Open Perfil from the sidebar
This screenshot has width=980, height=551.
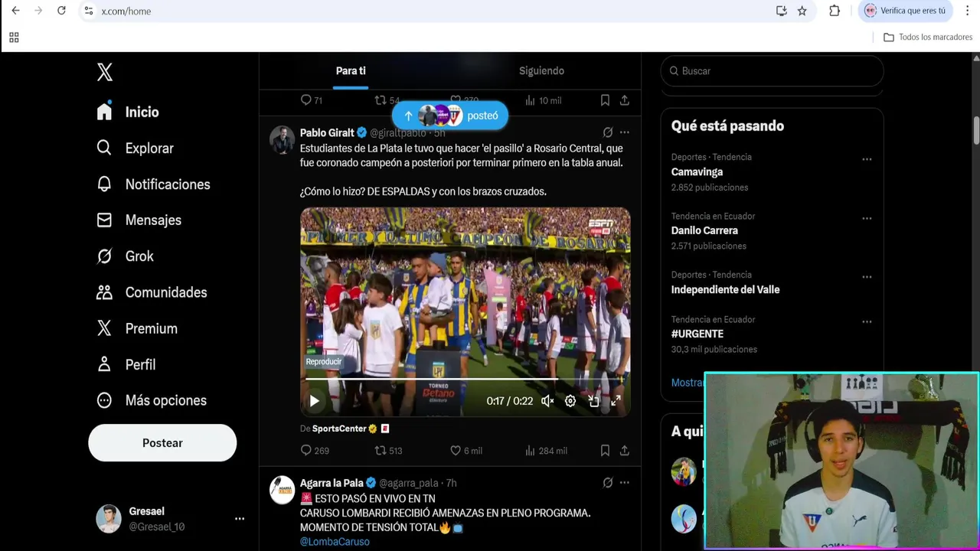click(x=126, y=364)
